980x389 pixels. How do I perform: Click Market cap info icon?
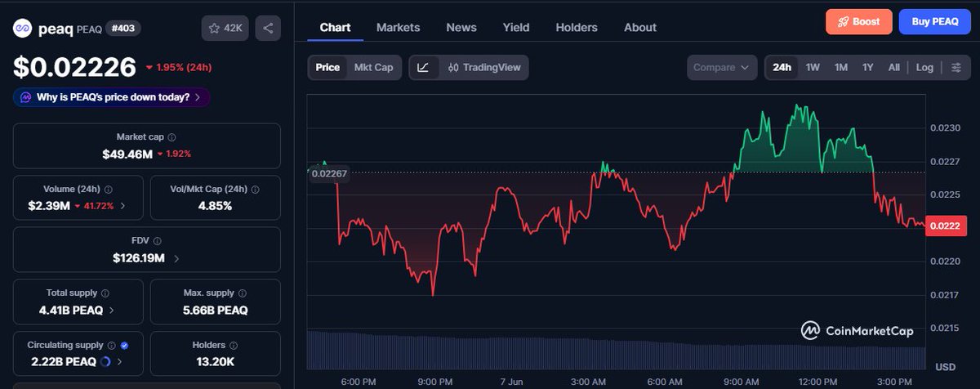[x=171, y=137]
